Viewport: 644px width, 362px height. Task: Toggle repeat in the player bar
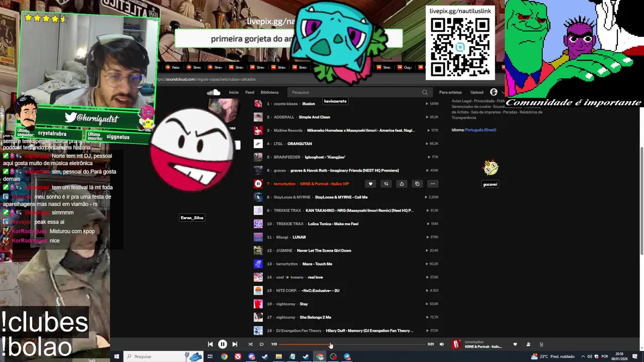262,344
